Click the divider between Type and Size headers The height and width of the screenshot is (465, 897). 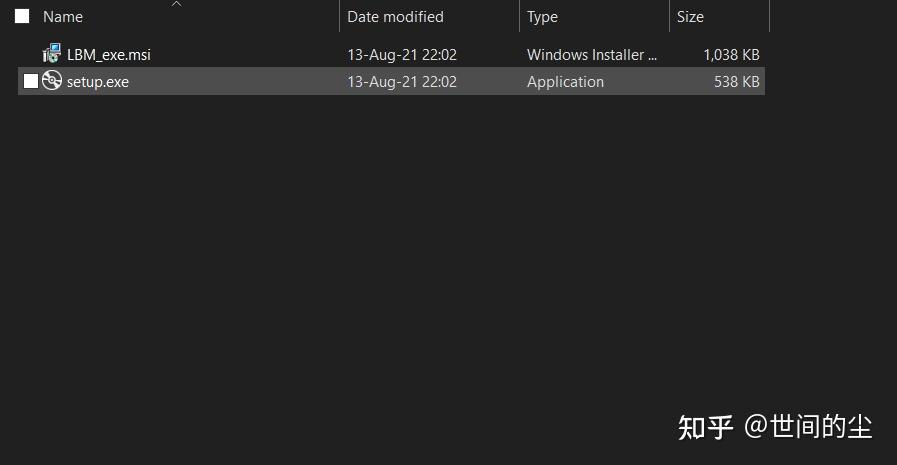tap(669, 17)
